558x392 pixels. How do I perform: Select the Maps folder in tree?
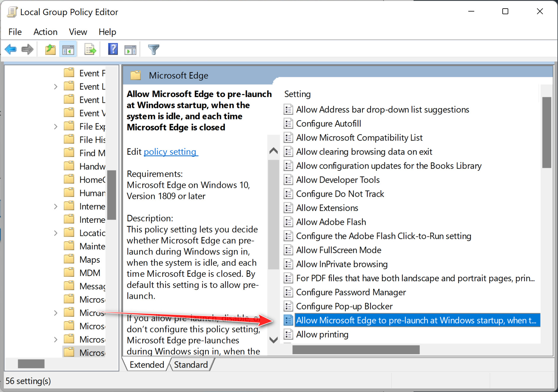[89, 260]
